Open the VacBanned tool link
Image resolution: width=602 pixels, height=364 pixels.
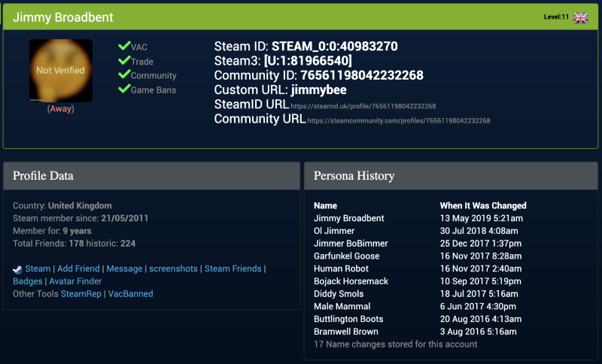click(130, 294)
